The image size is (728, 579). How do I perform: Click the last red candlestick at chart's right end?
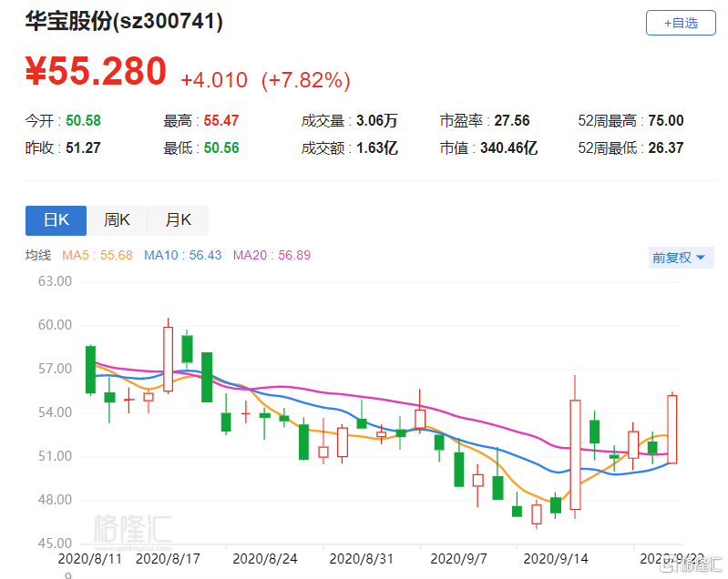(x=672, y=429)
